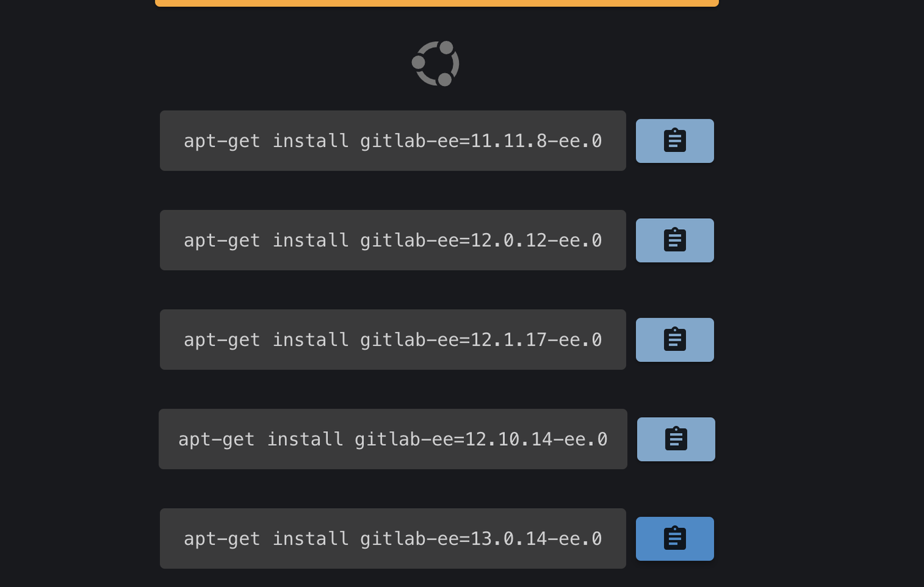The height and width of the screenshot is (587, 924).
Task: Select the 11.11.8 command text block
Action: [393, 140]
